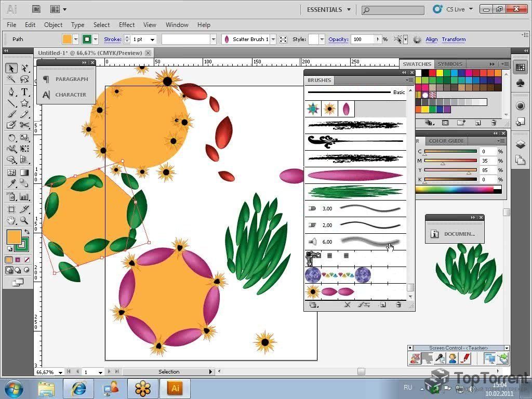Open the Layers panel icon in dock
Viewport: 532px width, 399px height.
tap(521, 144)
